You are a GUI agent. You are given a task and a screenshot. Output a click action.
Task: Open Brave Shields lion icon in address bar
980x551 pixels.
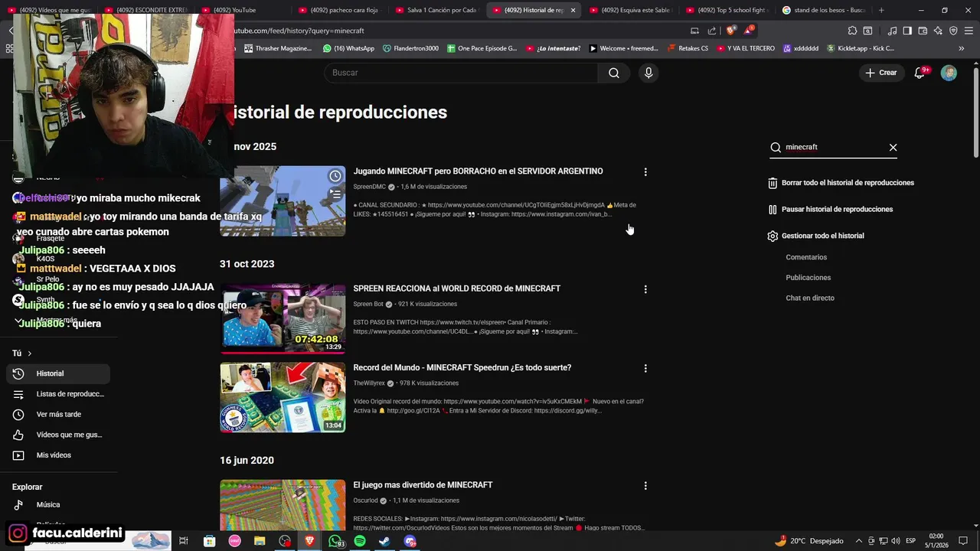pyautogui.click(x=730, y=31)
